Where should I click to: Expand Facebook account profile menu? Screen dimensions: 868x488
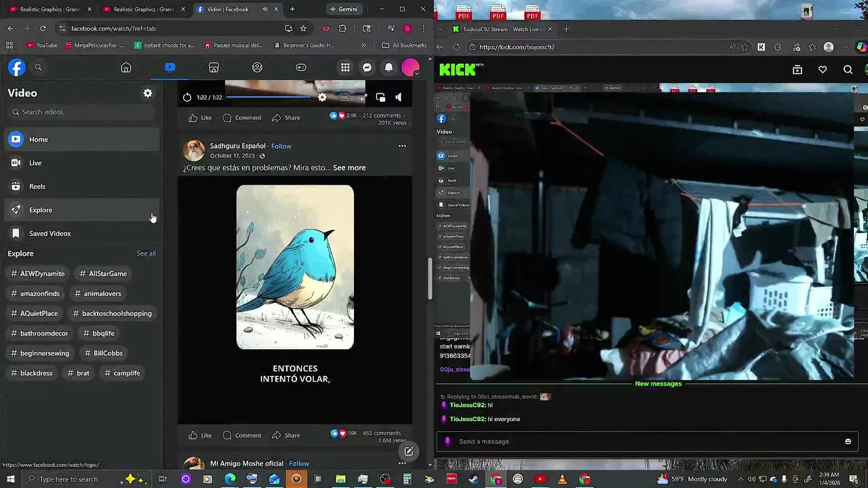(x=410, y=67)
